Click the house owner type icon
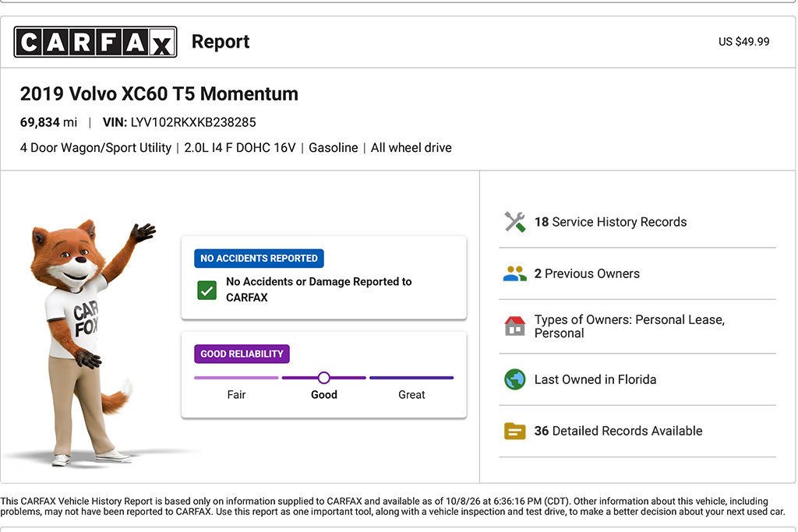The height and width of the screenshot is (532, 798). point(514,326)
